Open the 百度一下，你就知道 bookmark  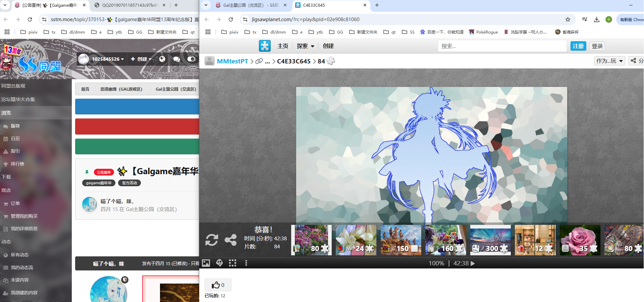[x=442, y=32]
